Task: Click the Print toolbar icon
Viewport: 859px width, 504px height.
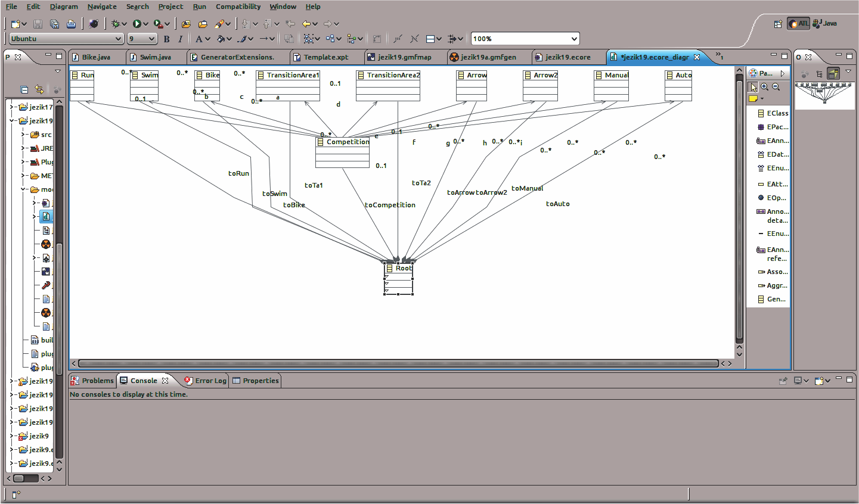Action: pyautogui.click(x=71, y=24)
